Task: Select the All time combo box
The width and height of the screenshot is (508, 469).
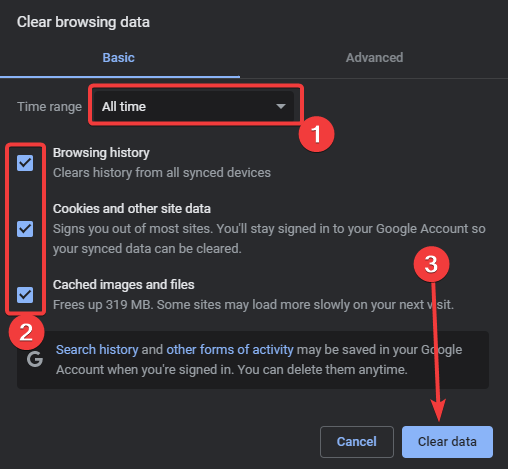Action: 194,106
